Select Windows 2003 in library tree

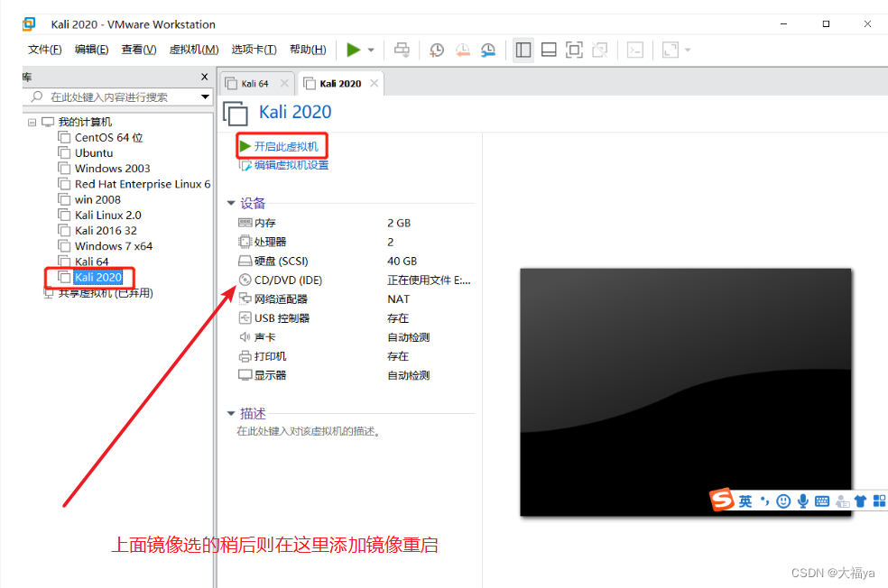pyautogui.click(x=112, y=169)
